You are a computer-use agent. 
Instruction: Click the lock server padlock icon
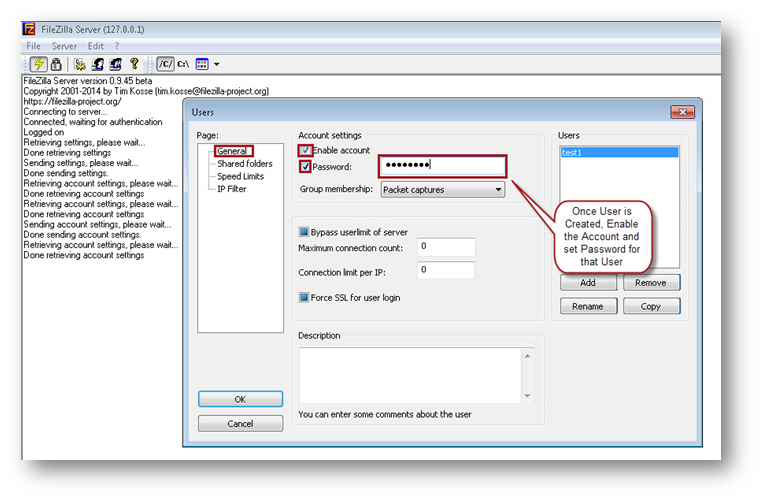(x=56, y=64)
